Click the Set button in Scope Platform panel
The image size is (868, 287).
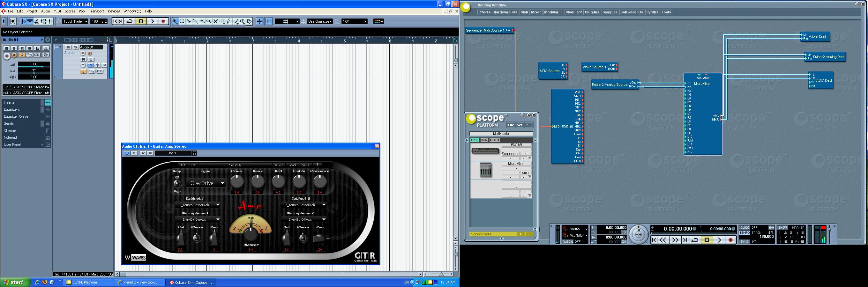[519, 125]
